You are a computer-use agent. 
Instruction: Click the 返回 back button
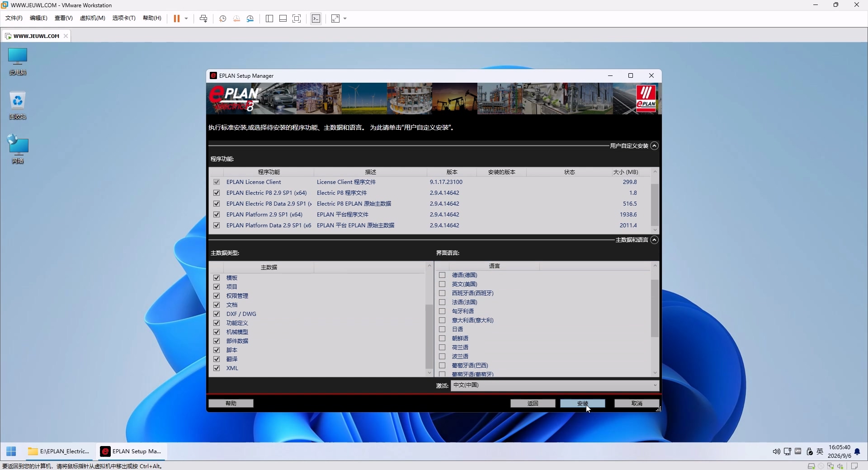533,404
